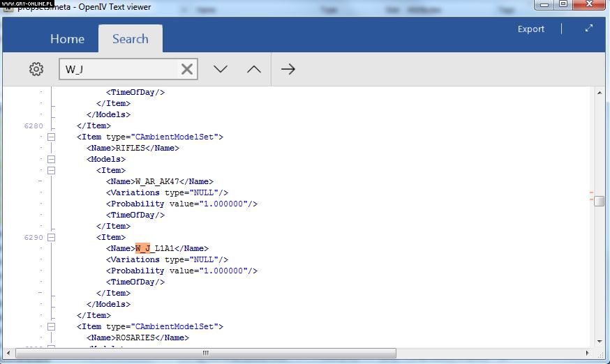Image resolution: width=610 pixels, height=364 pixels.
Task: Collapse the Item node containing W_AR_AK47
Action: 51,170
